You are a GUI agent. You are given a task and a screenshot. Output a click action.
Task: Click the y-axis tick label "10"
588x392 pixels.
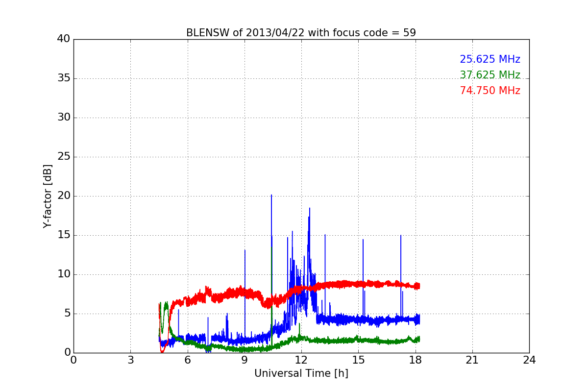pos(64,274)
